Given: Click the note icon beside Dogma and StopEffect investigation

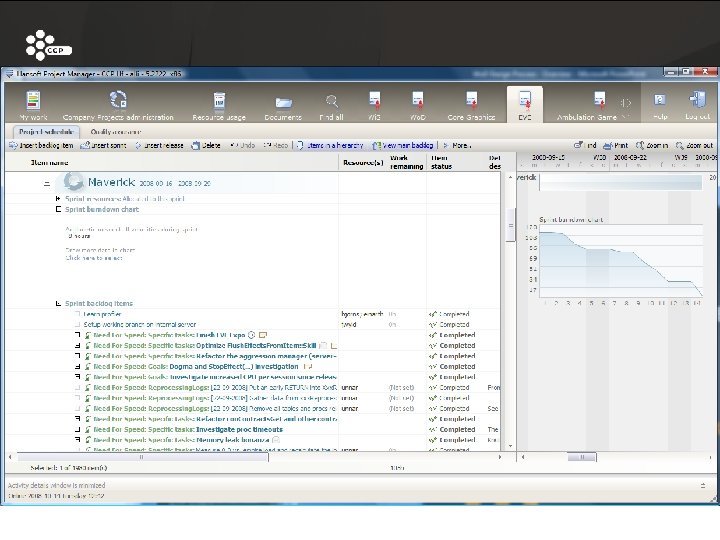Looking at the screenshot, I should coord(308,366).
